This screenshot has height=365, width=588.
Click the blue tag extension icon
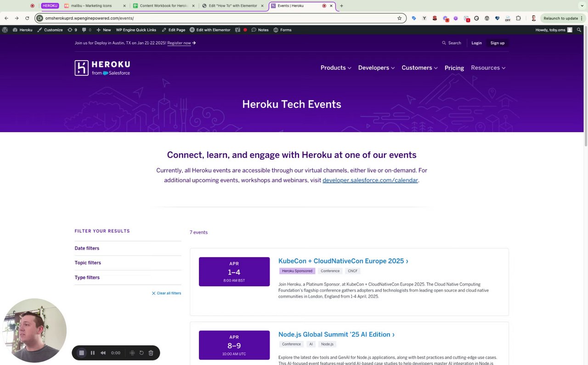[x=413, y=18]
